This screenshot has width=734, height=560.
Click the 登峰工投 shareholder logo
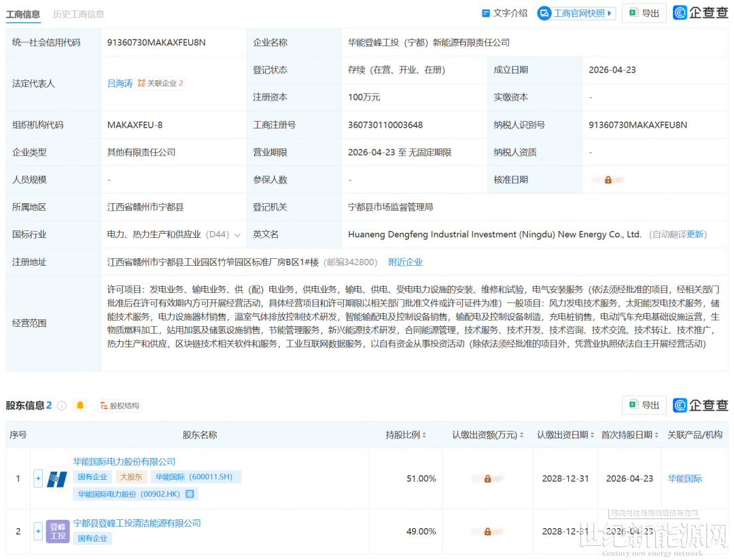point(58,531)
